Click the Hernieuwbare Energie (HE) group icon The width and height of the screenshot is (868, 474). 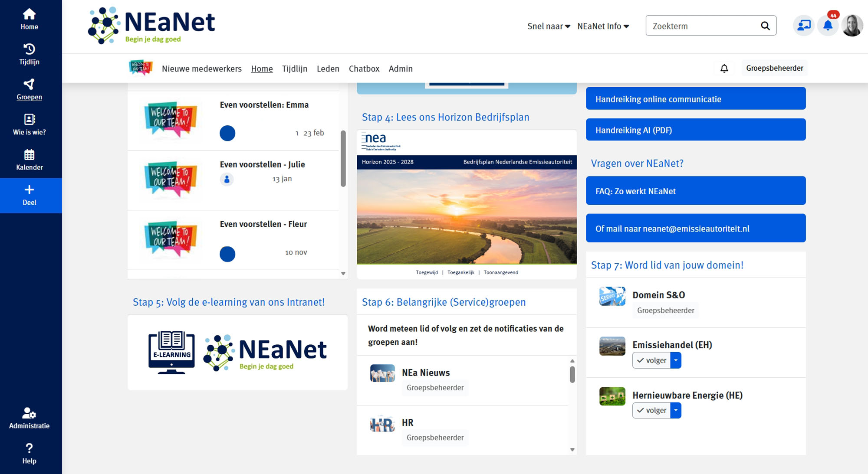coord(612,396)
